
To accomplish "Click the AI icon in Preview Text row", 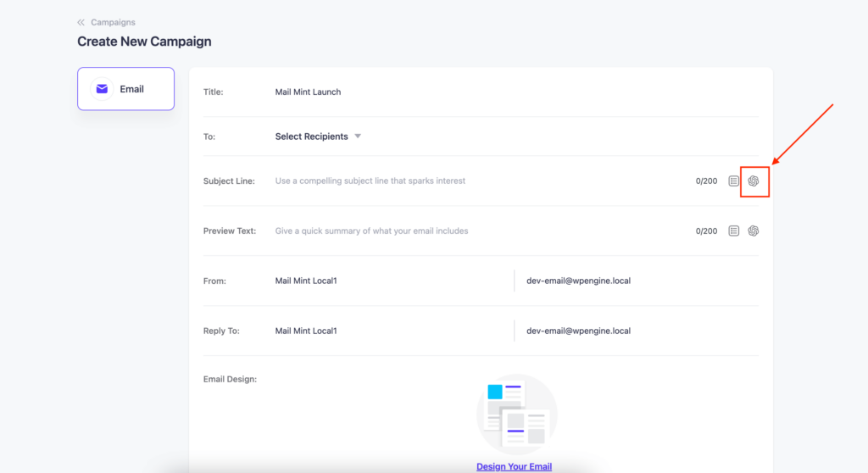I will 754,231.
